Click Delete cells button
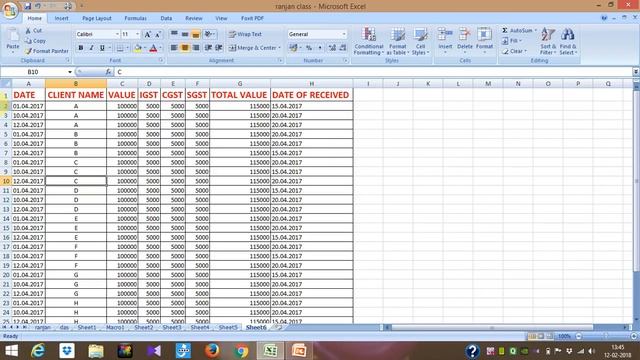Image resolution: width=640 pixels, height=360 pixels. [x=464, y=41]
